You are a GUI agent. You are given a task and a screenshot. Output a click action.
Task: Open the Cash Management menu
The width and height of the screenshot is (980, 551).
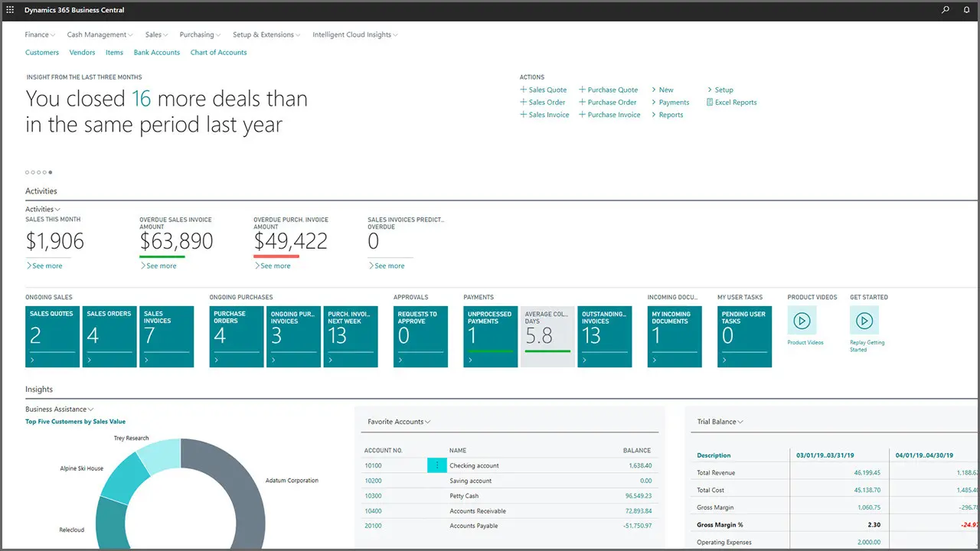[100, 34]
